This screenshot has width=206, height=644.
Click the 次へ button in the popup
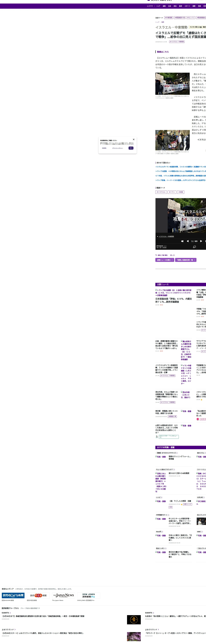[131, 148]
